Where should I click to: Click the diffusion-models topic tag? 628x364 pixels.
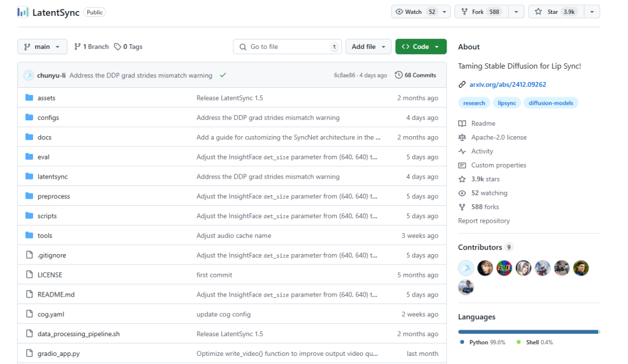[x=551, y=103]
